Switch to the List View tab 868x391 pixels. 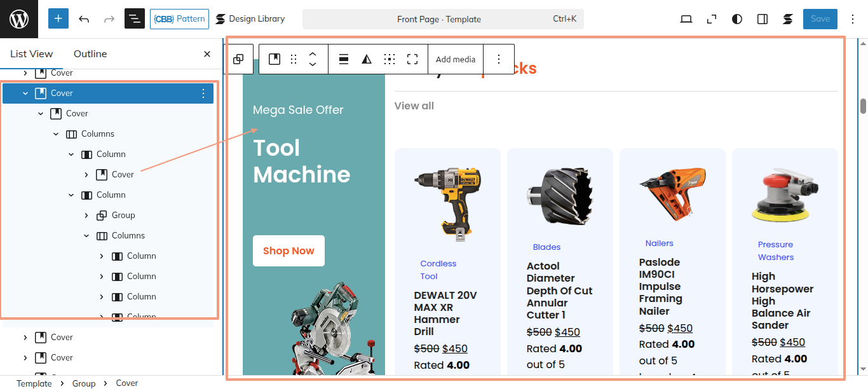(x=32, y=54)
